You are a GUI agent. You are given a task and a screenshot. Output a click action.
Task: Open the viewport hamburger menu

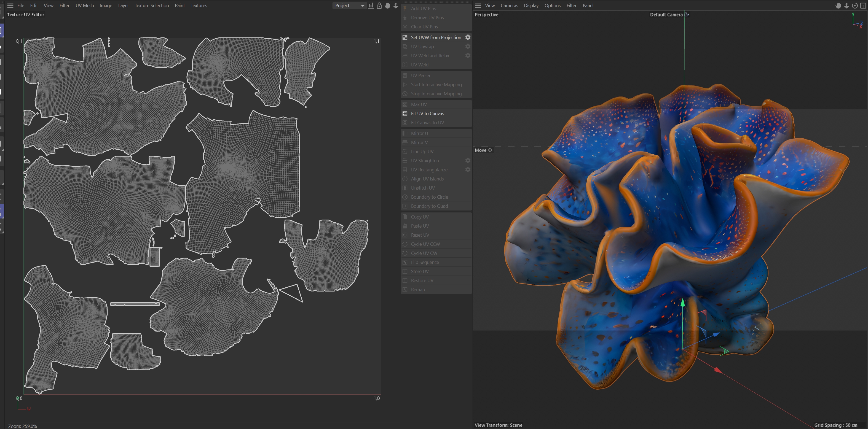(478, 6)
